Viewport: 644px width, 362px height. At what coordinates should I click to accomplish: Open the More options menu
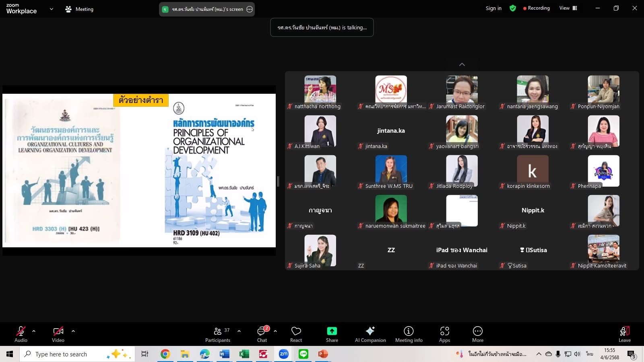[477, 334]
